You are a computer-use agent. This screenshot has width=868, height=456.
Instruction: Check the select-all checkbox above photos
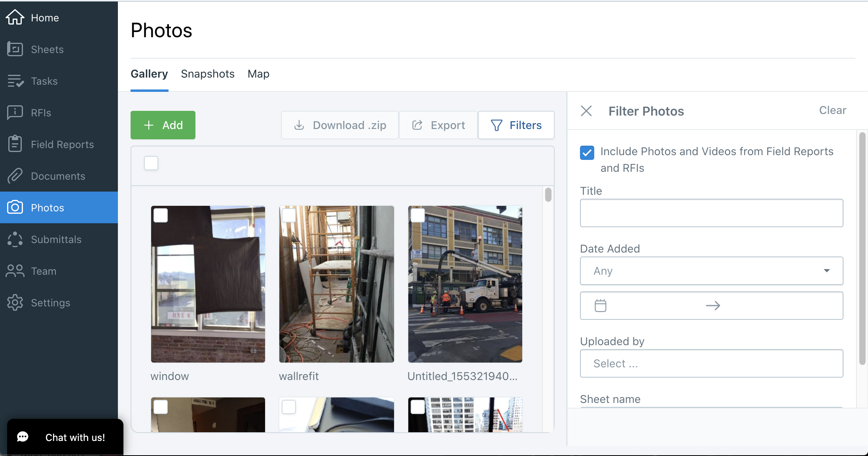151,163
